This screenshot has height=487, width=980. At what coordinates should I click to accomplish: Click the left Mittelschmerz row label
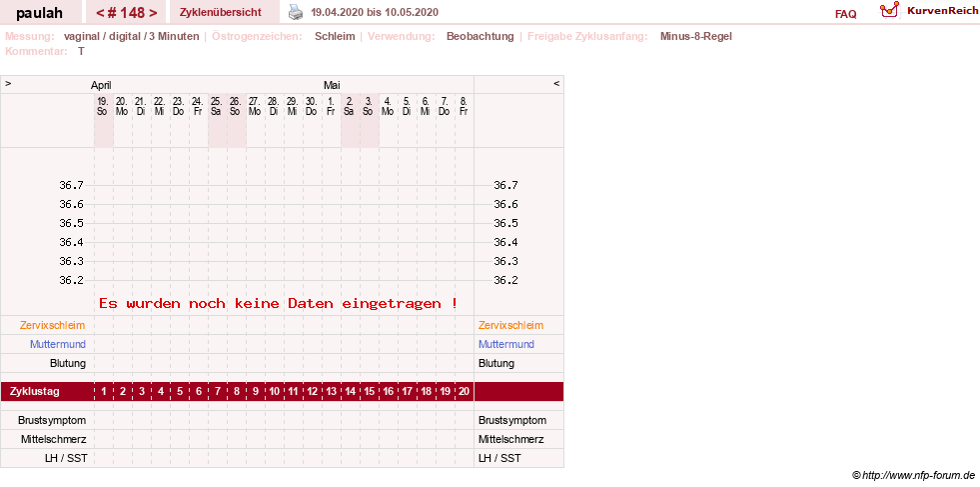(53, 439)
